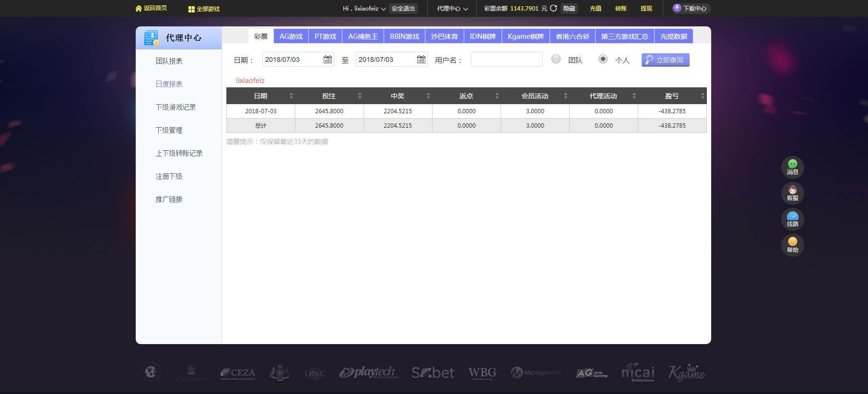Open the 客服 customer service icon

(792, 190)
